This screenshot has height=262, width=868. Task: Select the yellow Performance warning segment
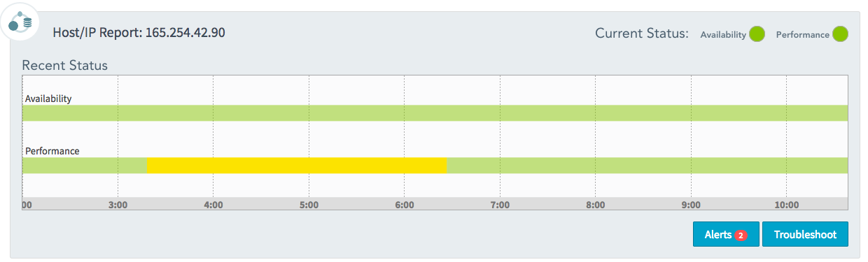coord(297,166)
